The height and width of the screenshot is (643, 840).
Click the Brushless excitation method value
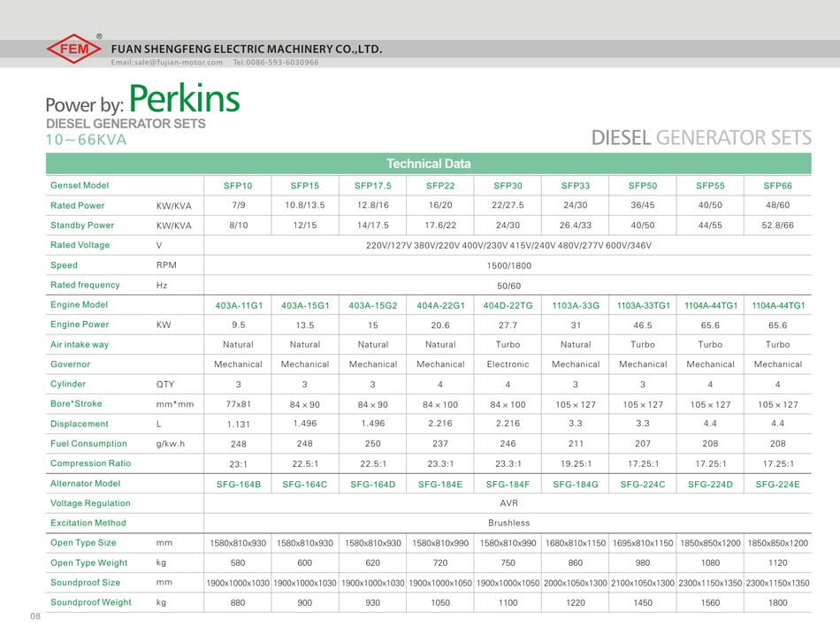[509, 523]
